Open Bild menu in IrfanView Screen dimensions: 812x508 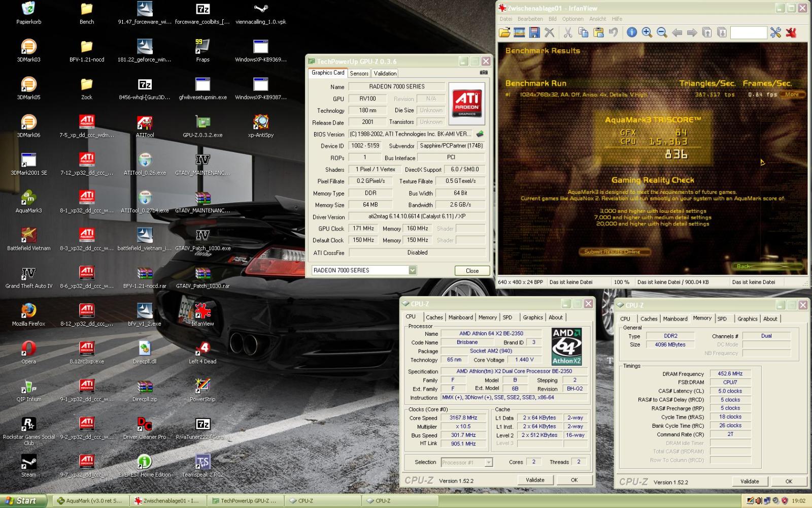click(x=552, y=19)
